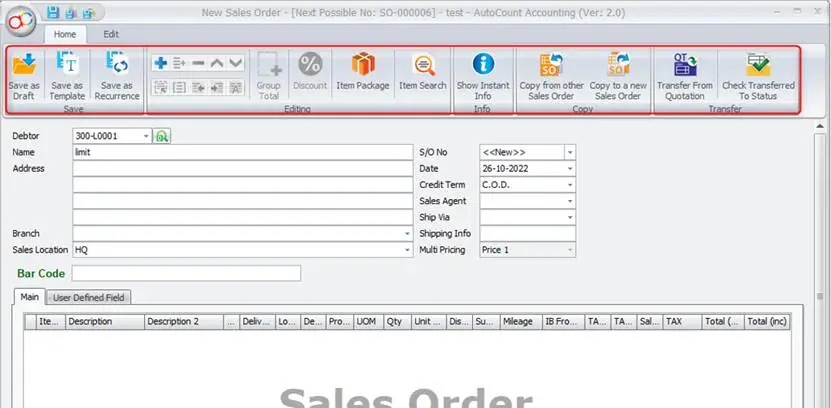Open the Item Package tool
Viewport: 831px width, 408px height.
pos(362,72)
